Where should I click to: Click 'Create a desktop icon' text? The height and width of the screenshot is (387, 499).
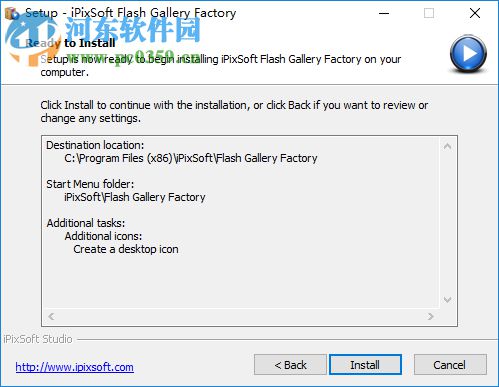[x=126, y=249]
